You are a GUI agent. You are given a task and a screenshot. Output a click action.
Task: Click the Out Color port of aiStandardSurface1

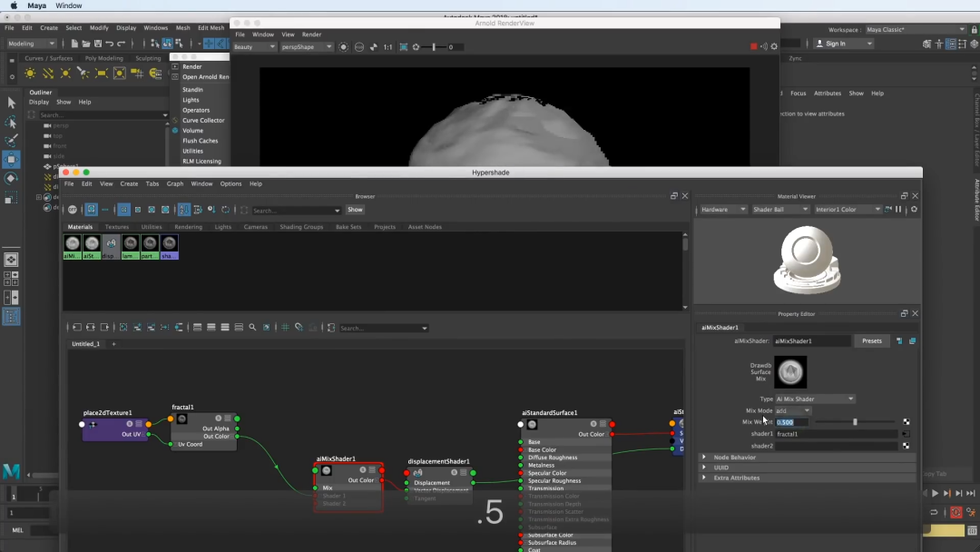[612, 434]
